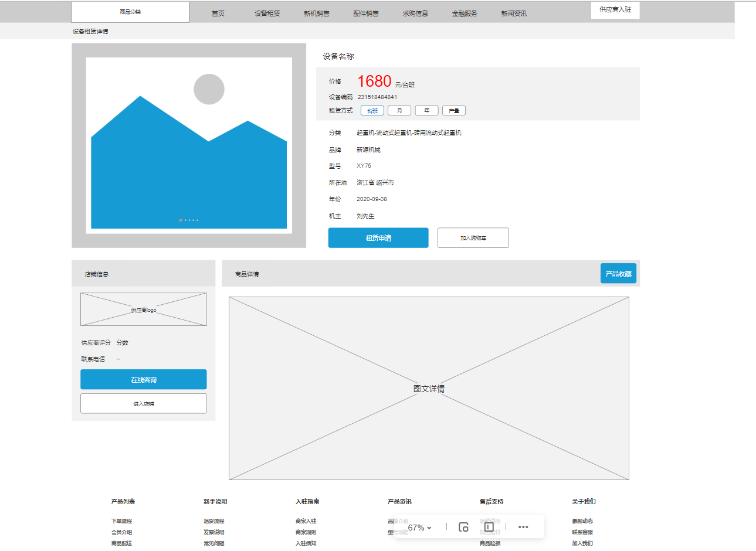Click the 租赁申请 button
This screenshot has height=551, width=756.
pos(378,238)
